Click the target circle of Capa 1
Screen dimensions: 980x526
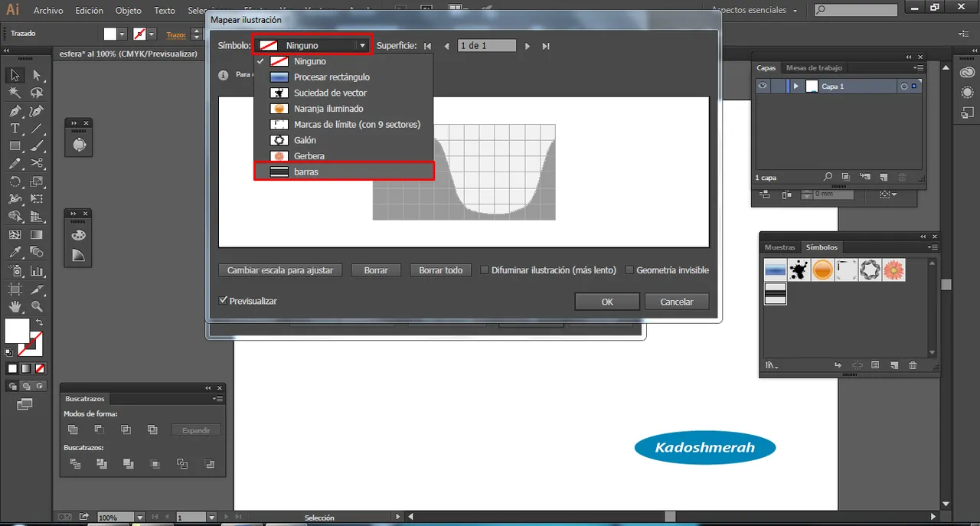pos(903,87)
